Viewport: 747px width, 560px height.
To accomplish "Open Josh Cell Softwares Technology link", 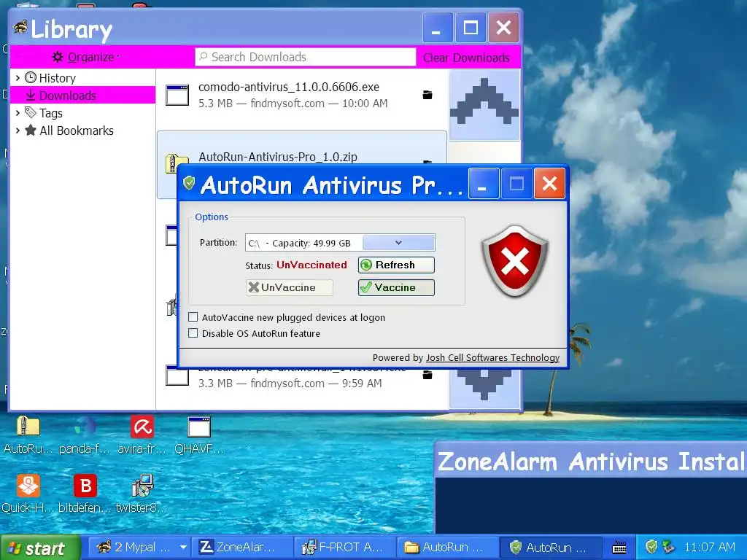I will 492,357.
